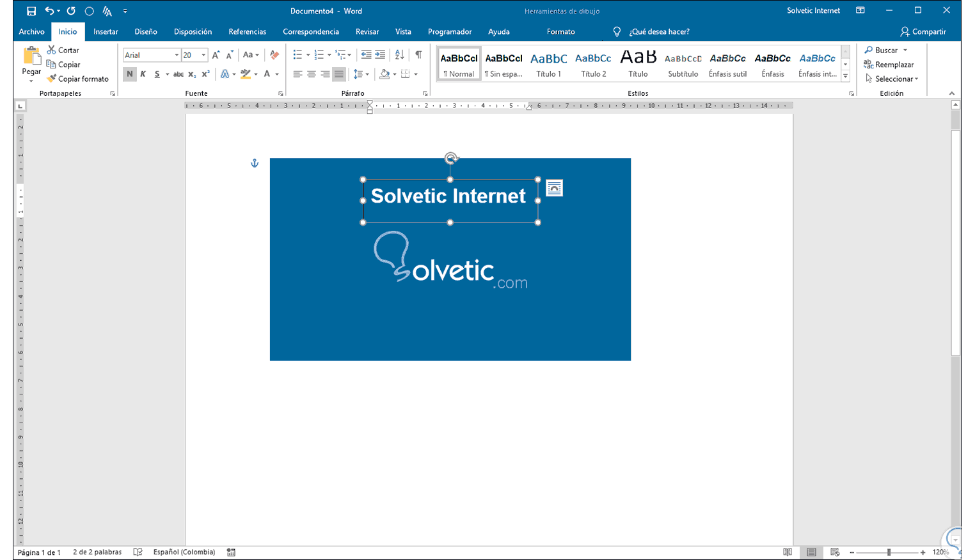Zoom out with the minus button
This screenshot has width=975, height=560.
coord(852,552)
